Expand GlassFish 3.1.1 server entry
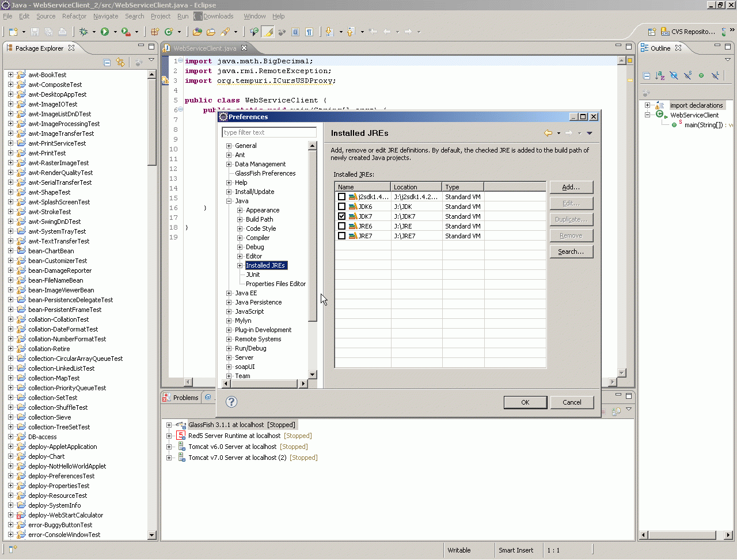 pos(169,425)
